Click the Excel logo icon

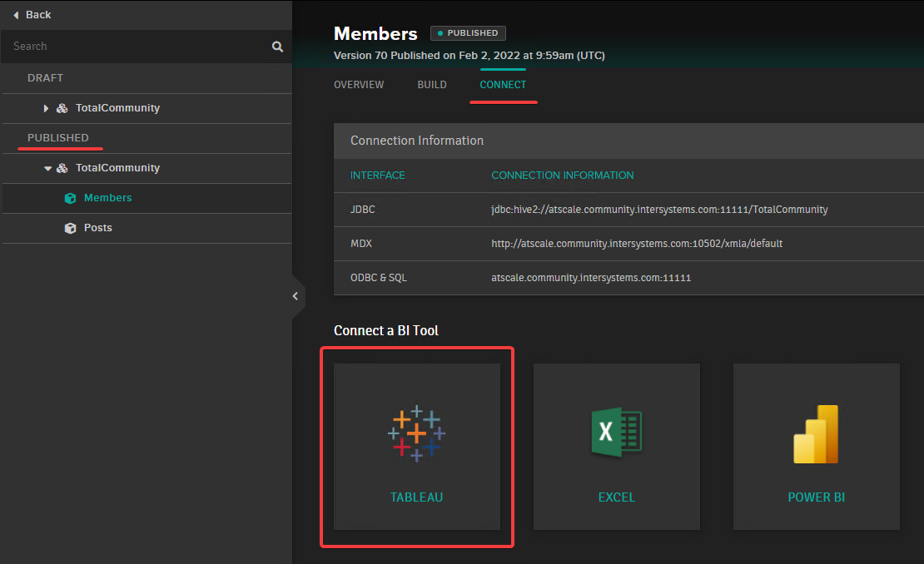point(616,432)
